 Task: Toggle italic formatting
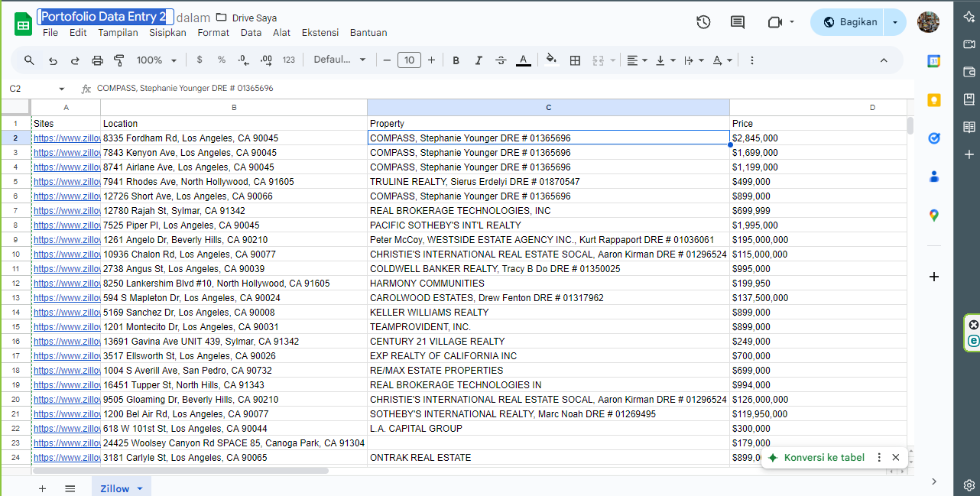point(479,60)
